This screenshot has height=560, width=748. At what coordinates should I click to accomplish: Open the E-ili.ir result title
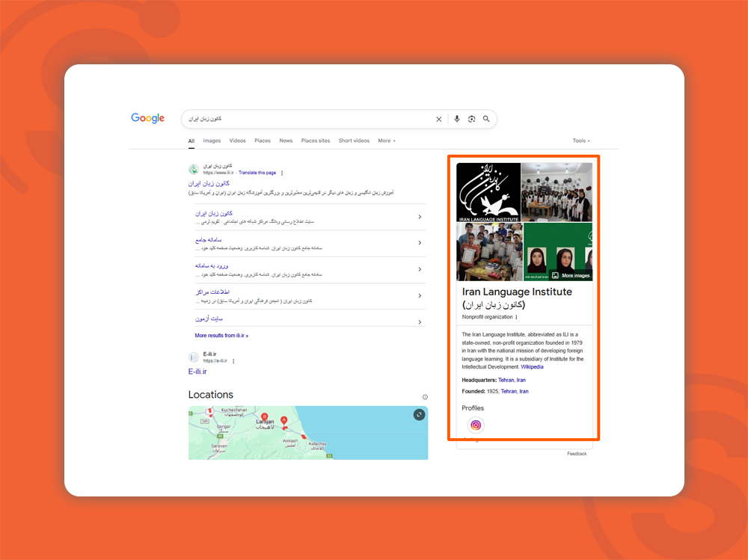click(197, 372)
